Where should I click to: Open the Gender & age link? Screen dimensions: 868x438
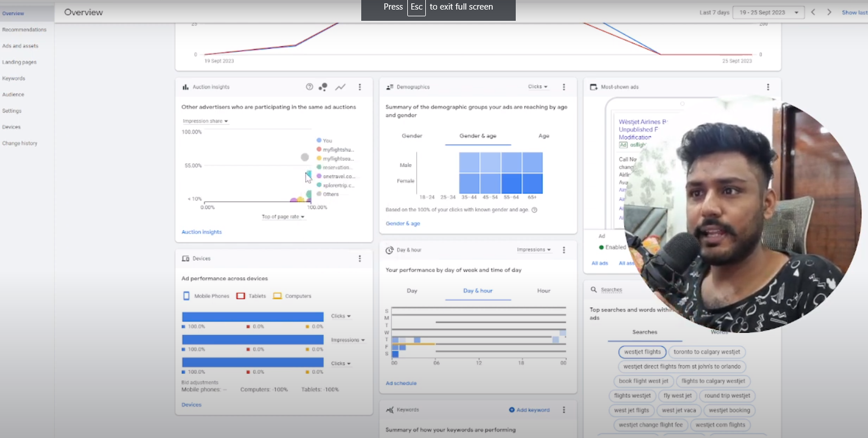click(x=403, y=224)
